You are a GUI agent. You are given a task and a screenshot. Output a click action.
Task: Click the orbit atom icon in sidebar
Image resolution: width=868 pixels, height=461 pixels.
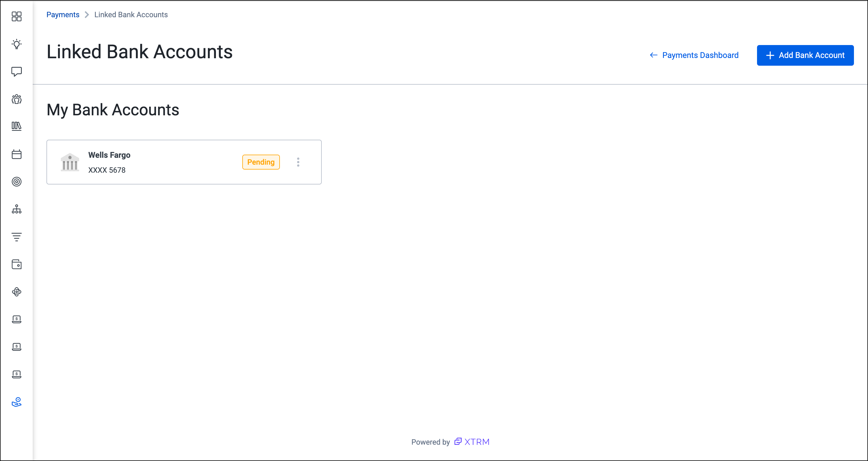pyautogui.click(x=17, y=291)
